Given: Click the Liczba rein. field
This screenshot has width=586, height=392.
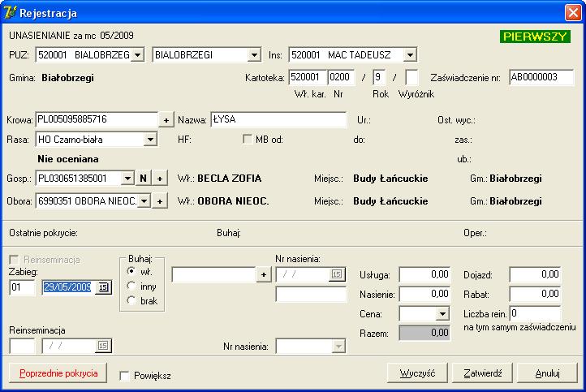Looking at the screenshot, I should point(535,313).
